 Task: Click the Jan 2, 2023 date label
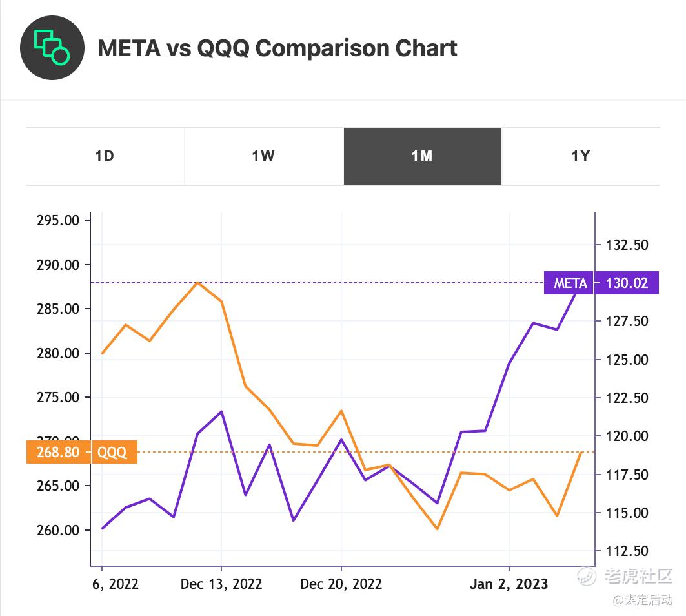[x=509, y=584]
